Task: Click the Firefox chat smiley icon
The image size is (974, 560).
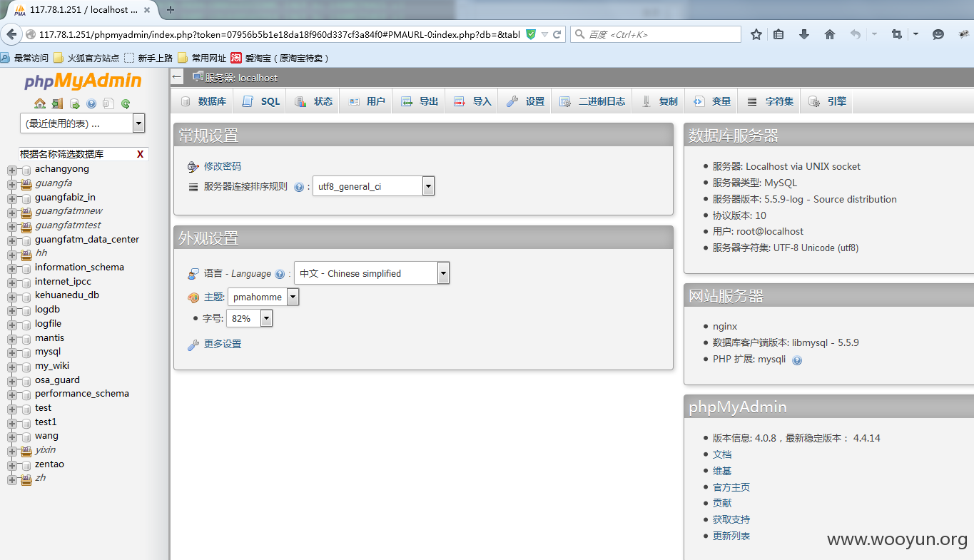Action: (938, 34)
